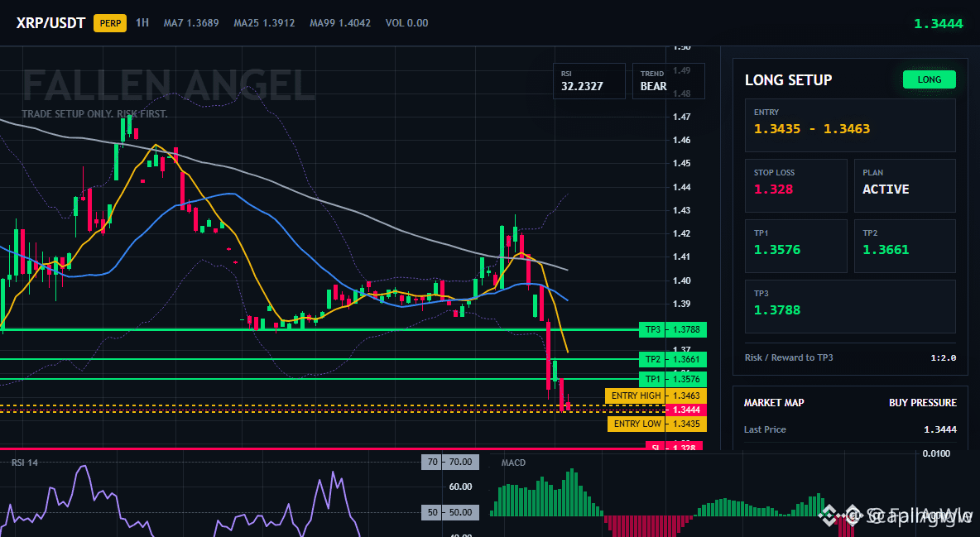The image size is (980, 537).
Task: Click the red 1.3444 current price tag
Action: coord(686,410)
